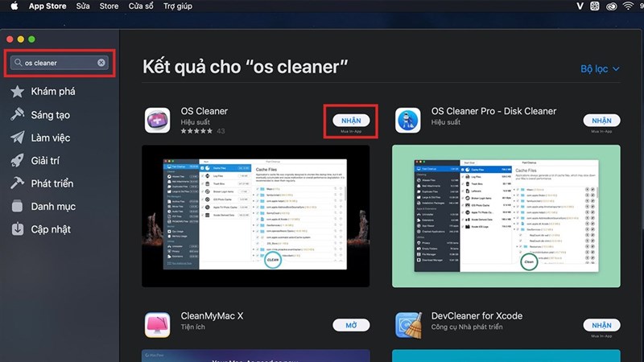The image size is (644, 362).
Task: Click the green fullscreen window button
Action: click(x=31, y=39)
